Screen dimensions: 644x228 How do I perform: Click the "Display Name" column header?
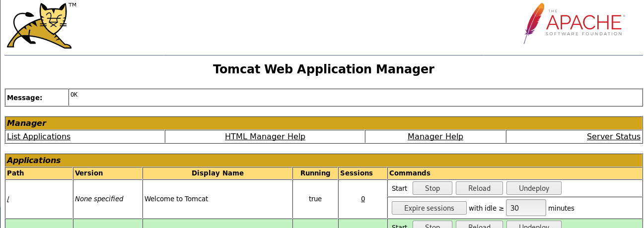(217, 173)
